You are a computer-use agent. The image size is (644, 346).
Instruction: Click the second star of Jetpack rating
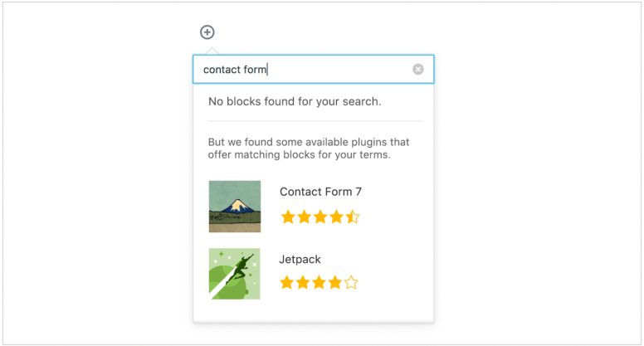click(x=303, y=282)
